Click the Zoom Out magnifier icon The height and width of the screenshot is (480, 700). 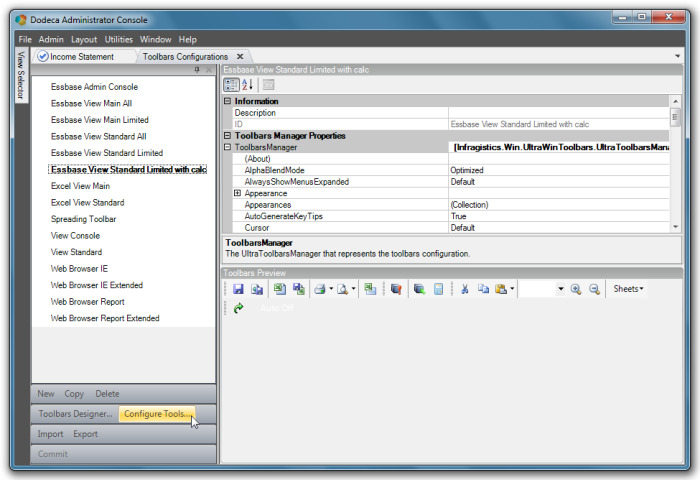pos(594,289)
